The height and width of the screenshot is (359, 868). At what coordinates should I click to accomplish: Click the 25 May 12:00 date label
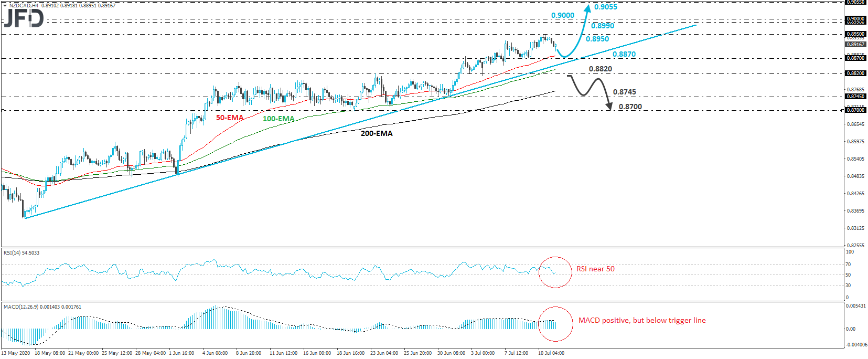coord(117,353)
